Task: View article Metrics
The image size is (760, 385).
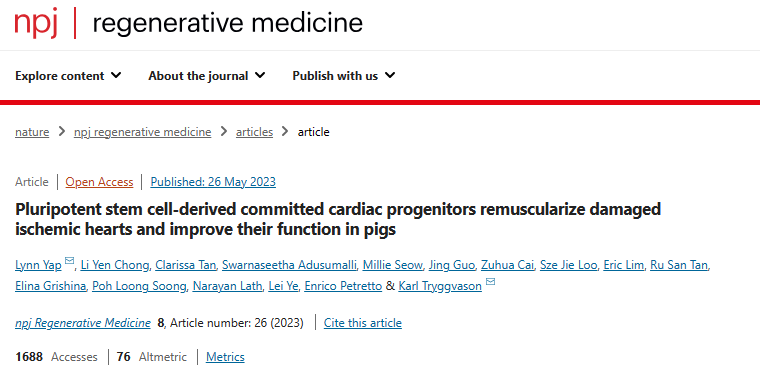Action: (x=225, y=357)
